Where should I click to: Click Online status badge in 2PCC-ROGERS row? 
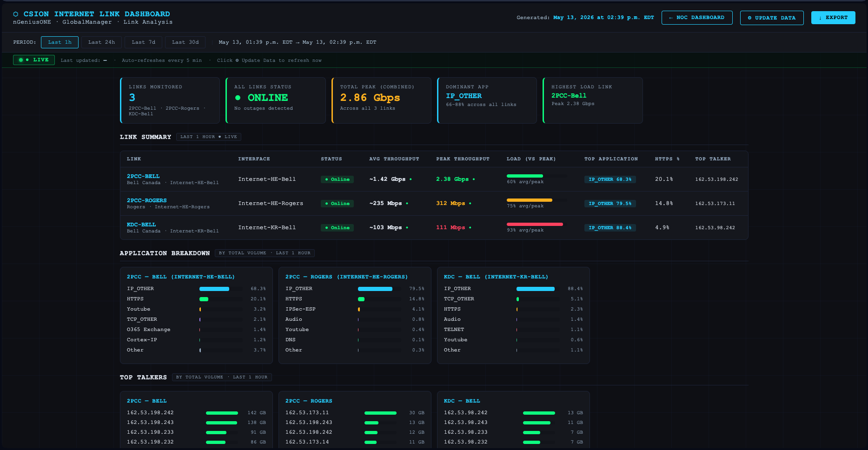coord(337,204)
